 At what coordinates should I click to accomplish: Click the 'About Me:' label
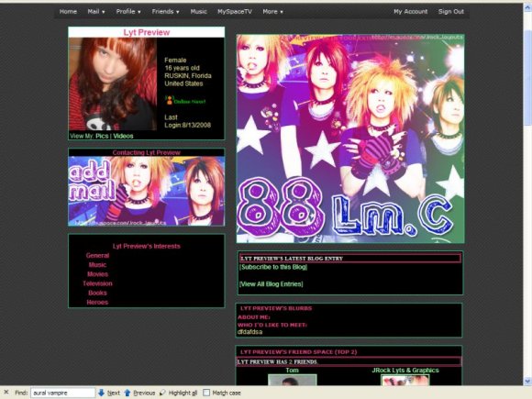[254, 316]
